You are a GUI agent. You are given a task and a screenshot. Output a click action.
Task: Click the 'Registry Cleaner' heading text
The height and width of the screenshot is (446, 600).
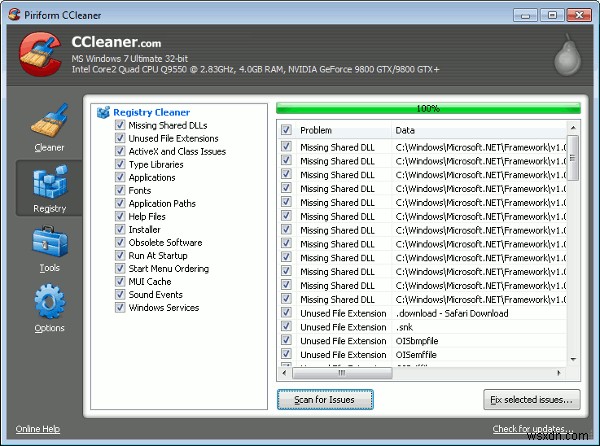coord(152,112)
